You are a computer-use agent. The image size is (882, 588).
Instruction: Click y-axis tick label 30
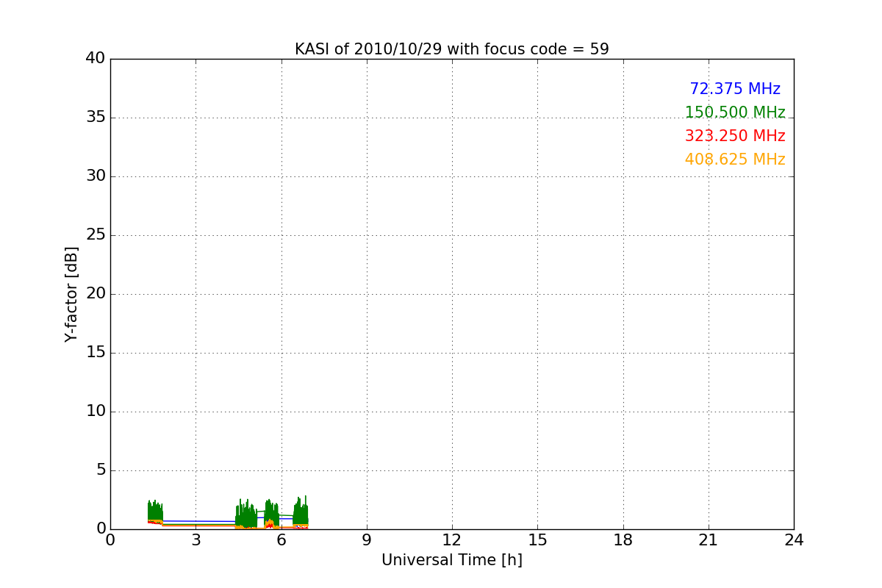(x=96, y=176)
